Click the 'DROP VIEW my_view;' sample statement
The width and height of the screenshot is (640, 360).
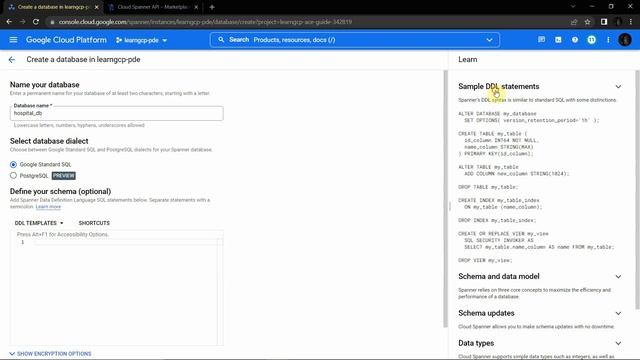pos(485,260)
